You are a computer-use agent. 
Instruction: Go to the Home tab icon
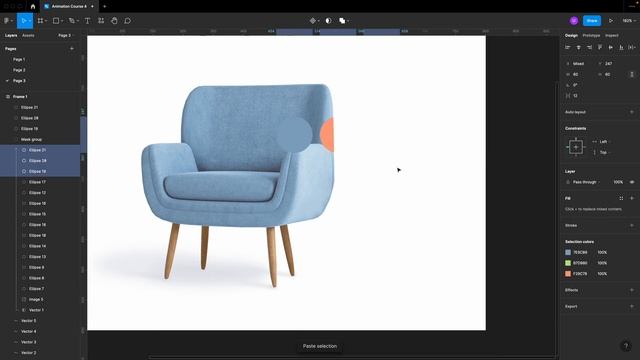(x=33, y=7)
